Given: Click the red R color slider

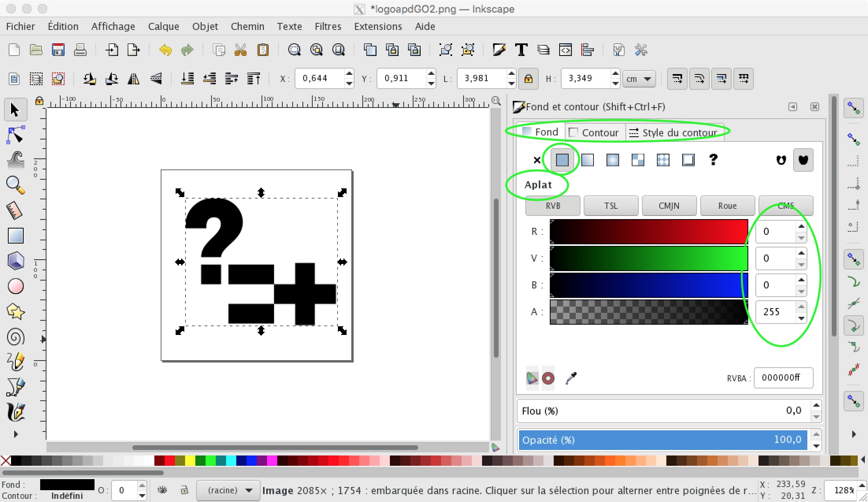Looking at the screenshot, I should (649, 231).
